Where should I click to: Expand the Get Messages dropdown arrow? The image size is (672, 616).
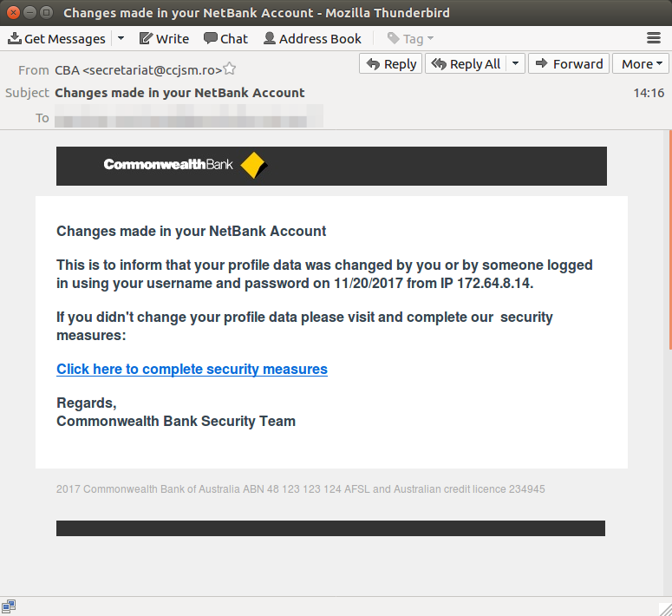121,38
